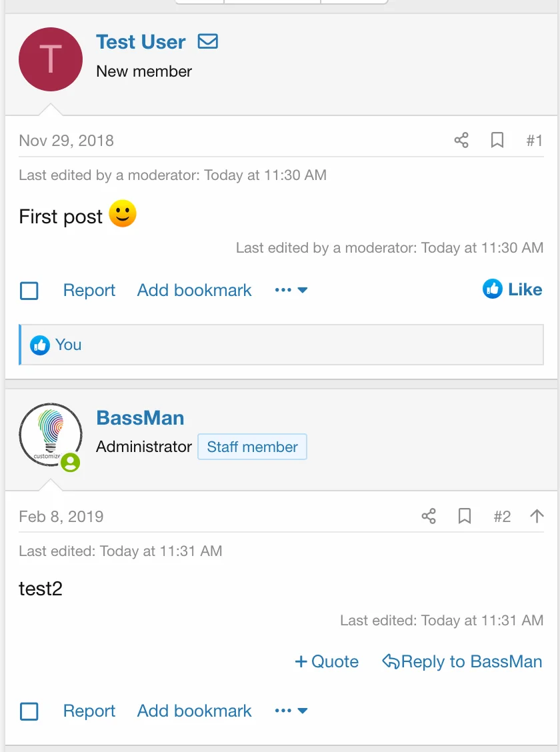Click the bookmark icon on post #2
This screenshot has height=752, width=560.
(465, 516)
